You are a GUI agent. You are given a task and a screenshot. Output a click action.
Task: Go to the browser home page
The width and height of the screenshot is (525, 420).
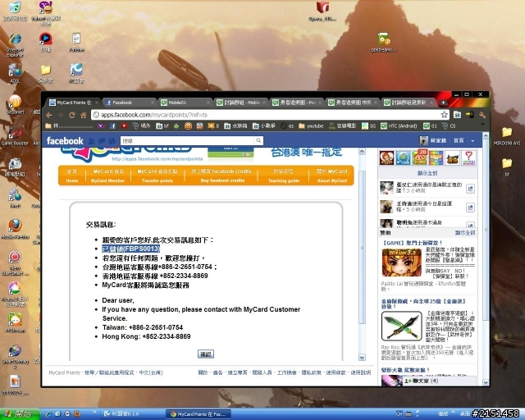point(83,115)
